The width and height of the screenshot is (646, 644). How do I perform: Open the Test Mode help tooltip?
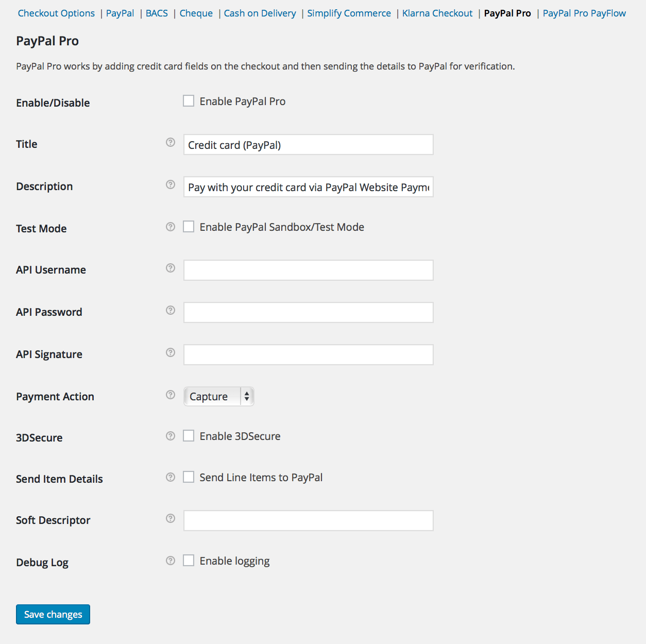pyautogui.click(x=170, y=227)
